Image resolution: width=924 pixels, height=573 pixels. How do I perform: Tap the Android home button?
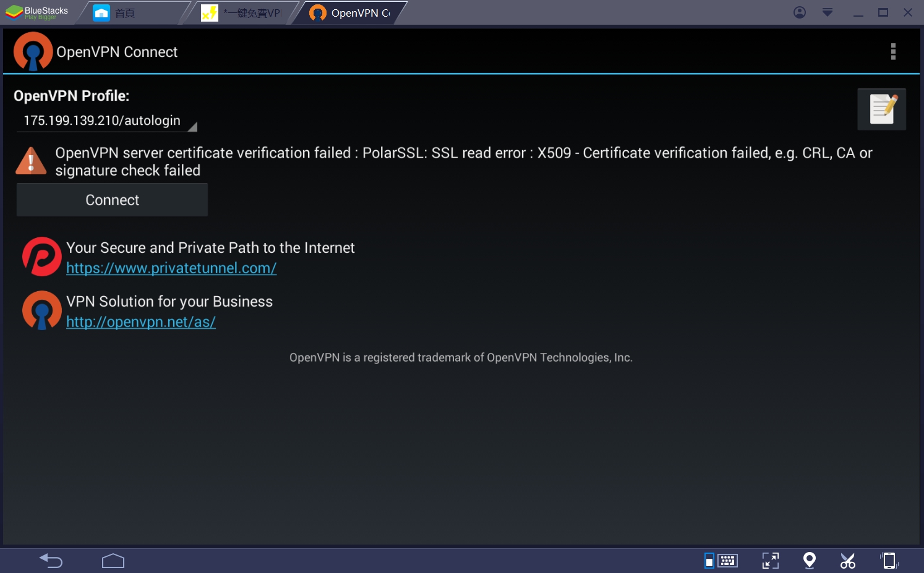click(x=113, y=561)
